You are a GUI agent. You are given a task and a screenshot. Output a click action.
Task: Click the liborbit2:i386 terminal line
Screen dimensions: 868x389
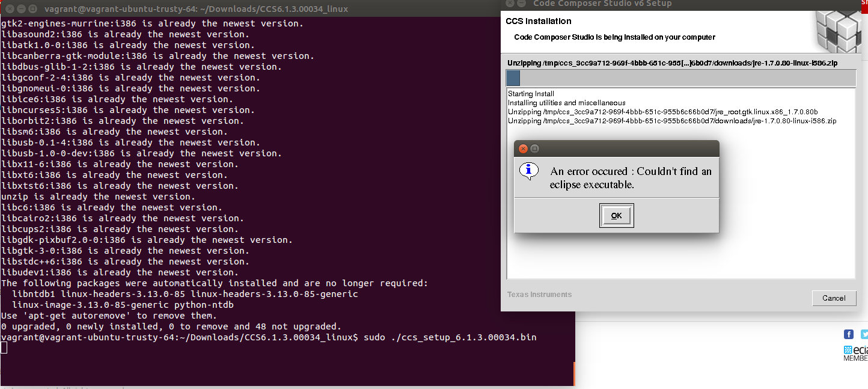(122, 121)
